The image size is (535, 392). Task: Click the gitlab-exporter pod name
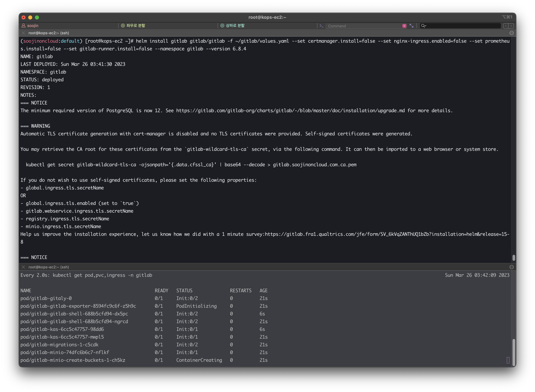78,306
